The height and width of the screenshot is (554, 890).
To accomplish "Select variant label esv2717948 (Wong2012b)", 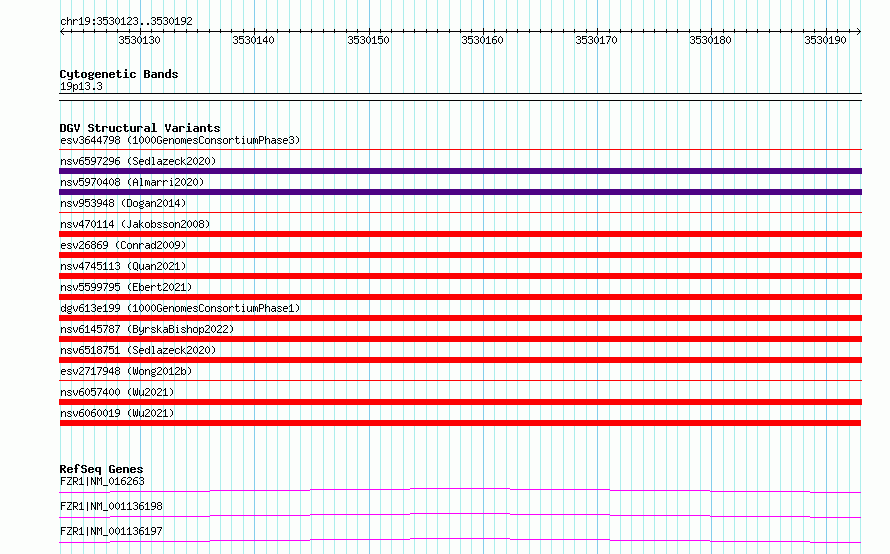I will pyautogui.click(x=126, y=371).
